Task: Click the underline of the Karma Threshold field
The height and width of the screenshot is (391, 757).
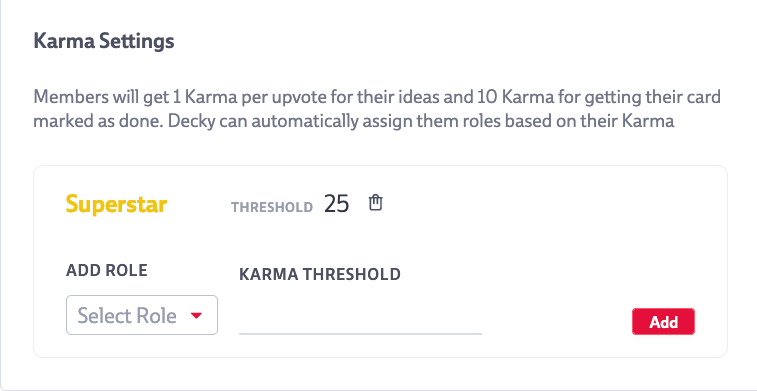Action: pos(360,334)
